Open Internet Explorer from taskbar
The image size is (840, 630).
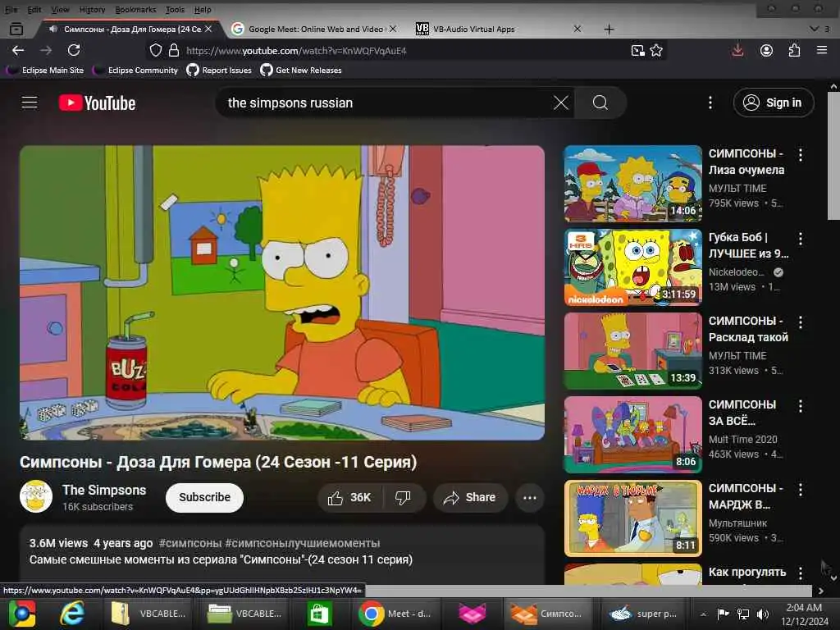click(x=72, y=614)
